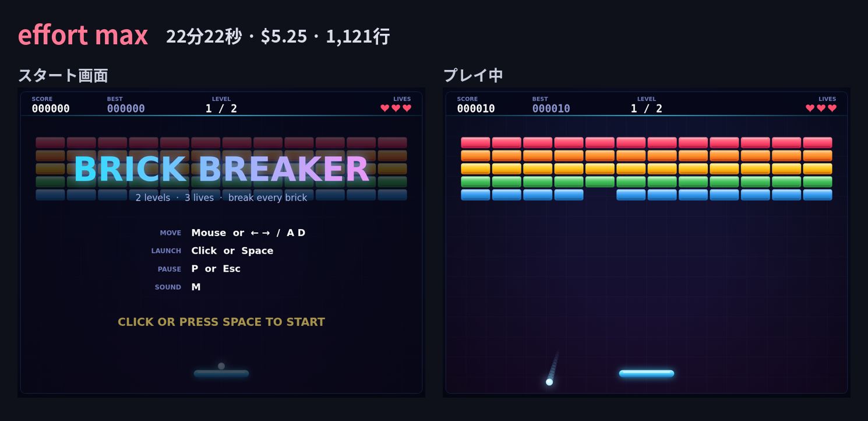
Task: Click the leftmost yellow brick in the playing screen
Action: pos(475,169)
